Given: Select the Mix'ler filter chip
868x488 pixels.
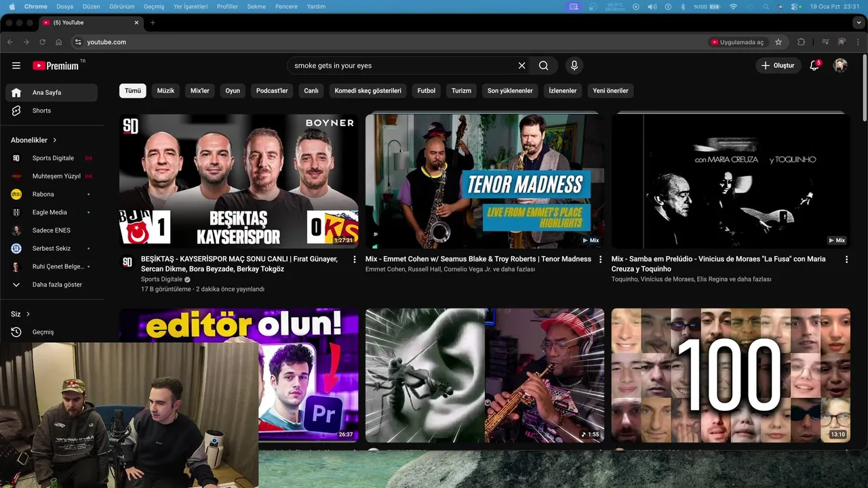Looking at the screenshot, I should click(200, 91).
